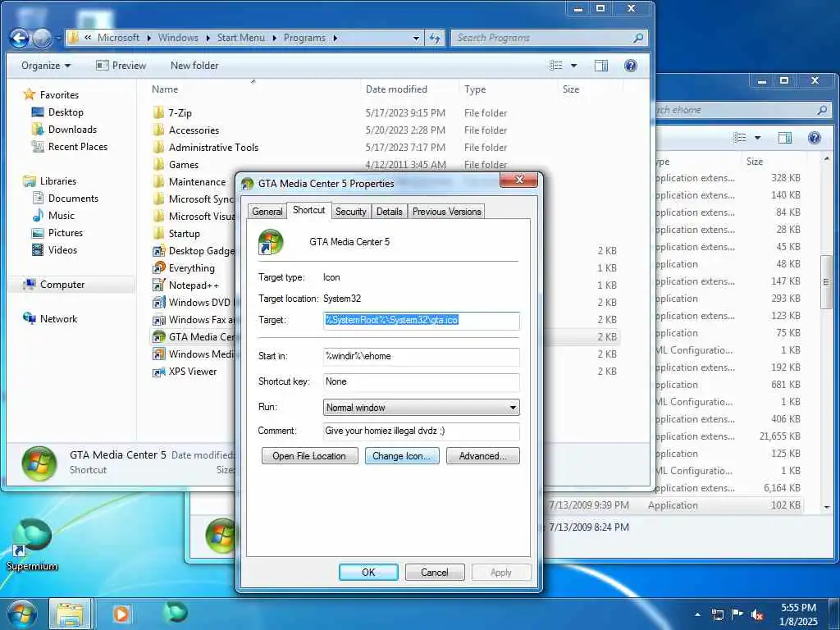Viewport: 840px width, 630px height.
Task: Sort by the Type column header
Action: coord(475,89)
